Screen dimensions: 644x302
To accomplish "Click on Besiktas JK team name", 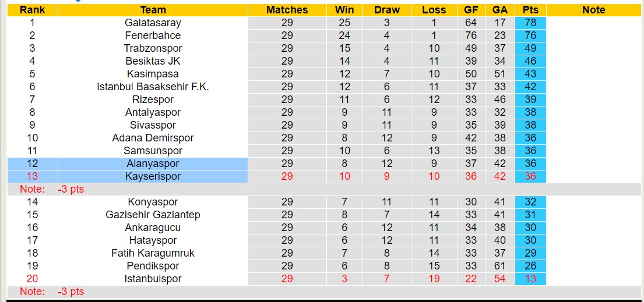I will click(x=153, y=61).
